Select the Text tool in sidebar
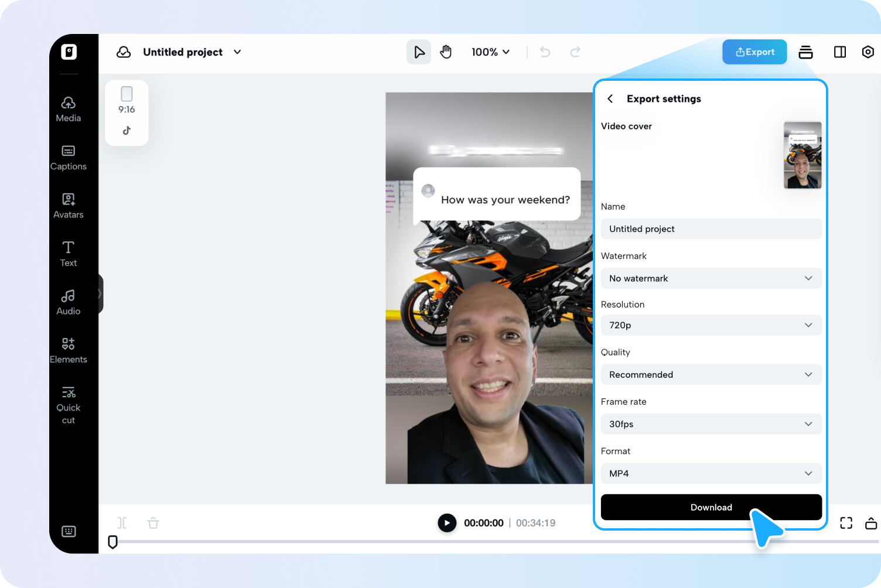 (69, 254)
